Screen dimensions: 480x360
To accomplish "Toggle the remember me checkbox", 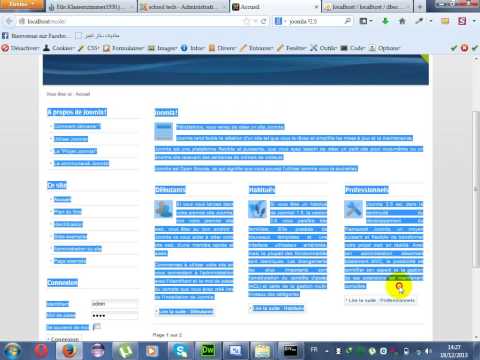I will tap(96, 327).
